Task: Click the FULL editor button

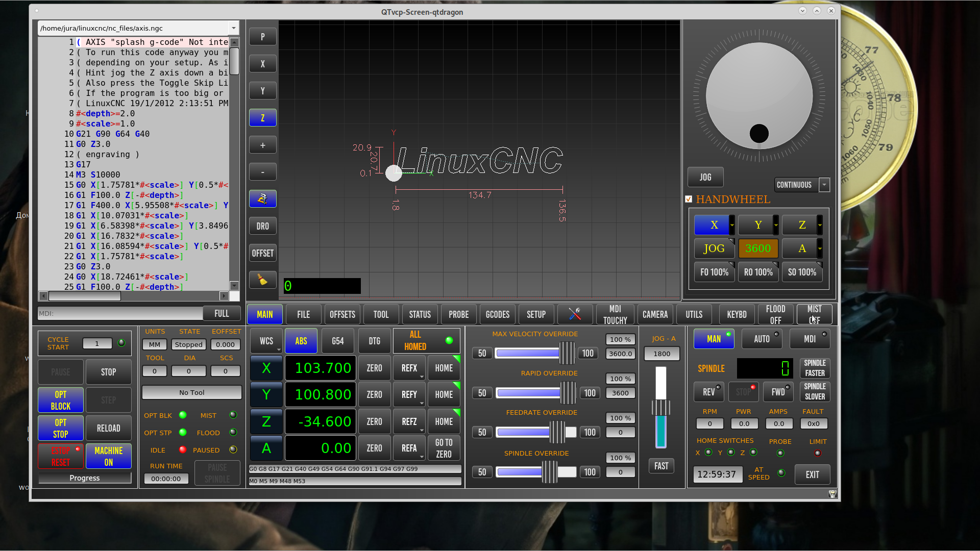Action: [222, 313]
